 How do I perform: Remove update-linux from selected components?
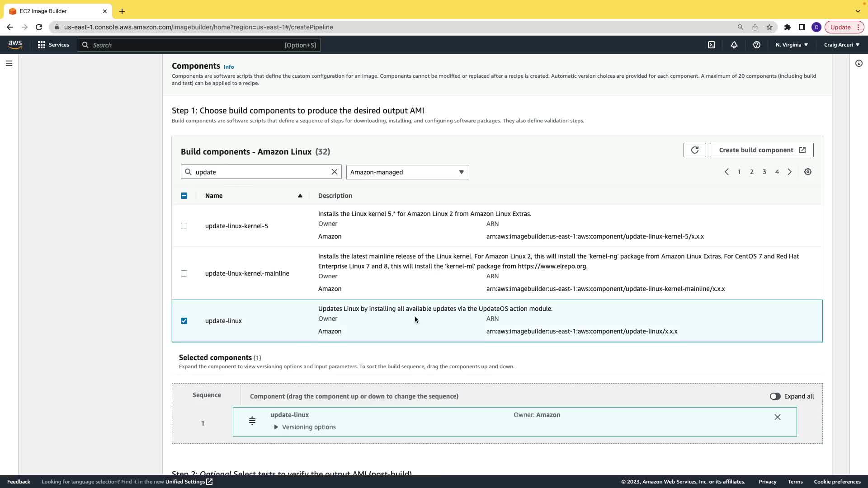point(778,417)
